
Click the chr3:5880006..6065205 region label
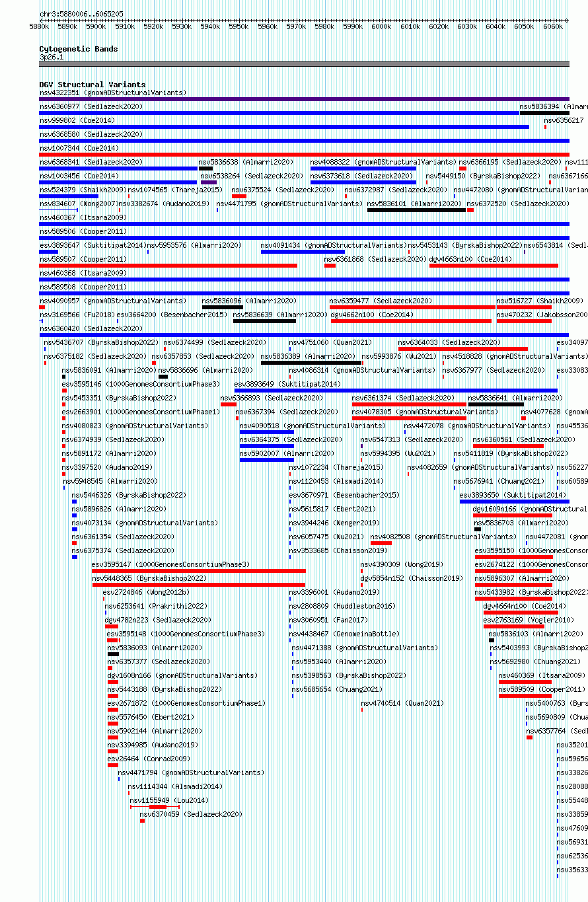click(81, 14)
